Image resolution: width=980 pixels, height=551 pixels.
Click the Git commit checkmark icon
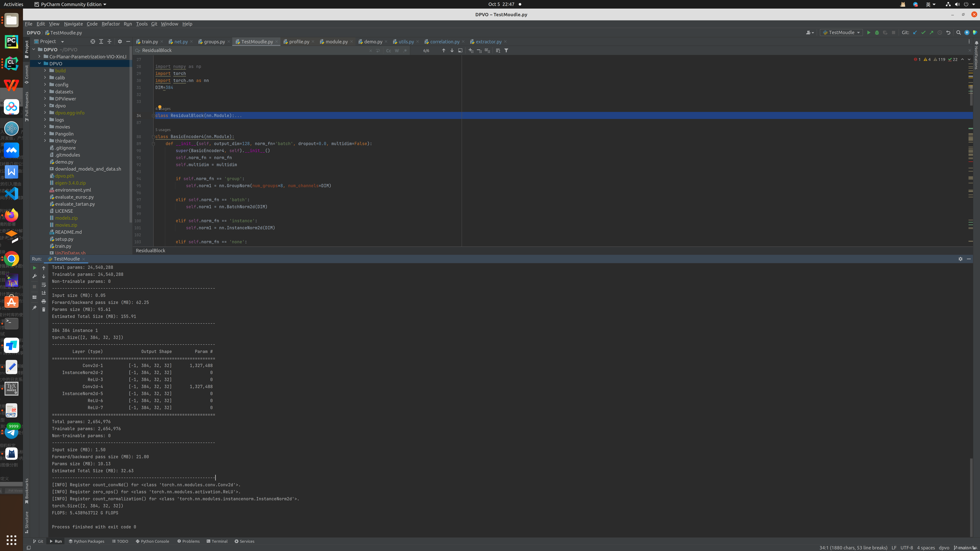tap(923, 33)
